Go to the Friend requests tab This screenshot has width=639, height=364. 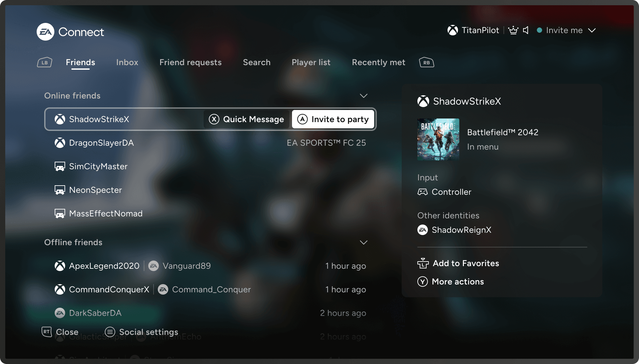tap(191, 62)
